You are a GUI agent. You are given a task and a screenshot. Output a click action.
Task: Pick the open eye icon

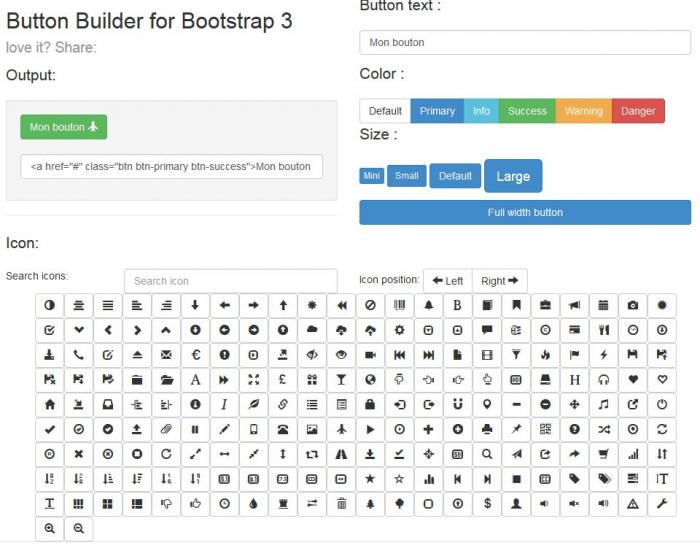[341, 355]
